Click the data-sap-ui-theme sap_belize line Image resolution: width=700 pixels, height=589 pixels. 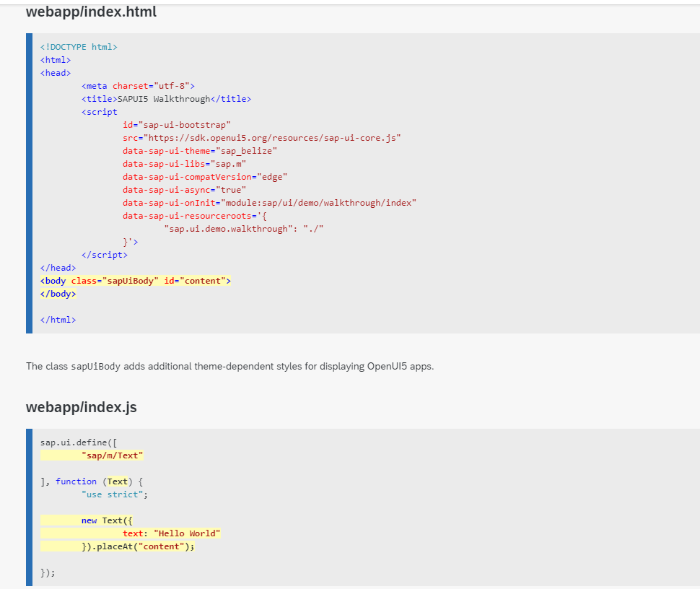click(x=199, y=151)
